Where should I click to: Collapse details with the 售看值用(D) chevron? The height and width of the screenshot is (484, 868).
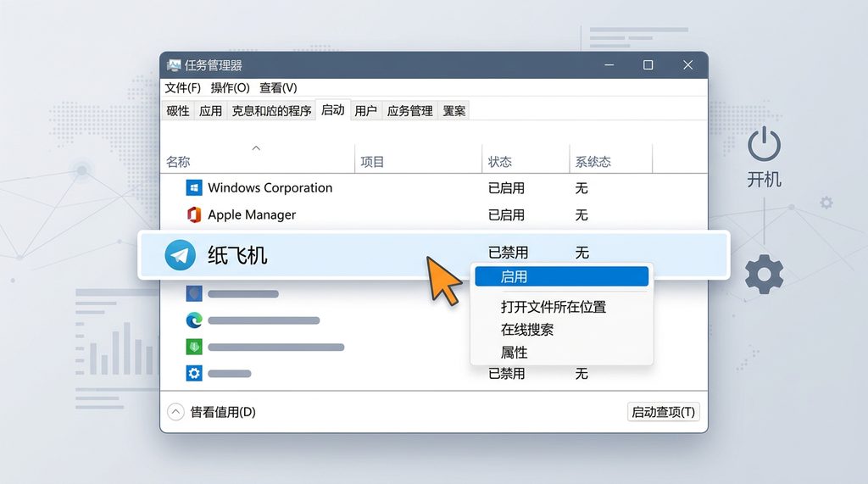point(175,412)
